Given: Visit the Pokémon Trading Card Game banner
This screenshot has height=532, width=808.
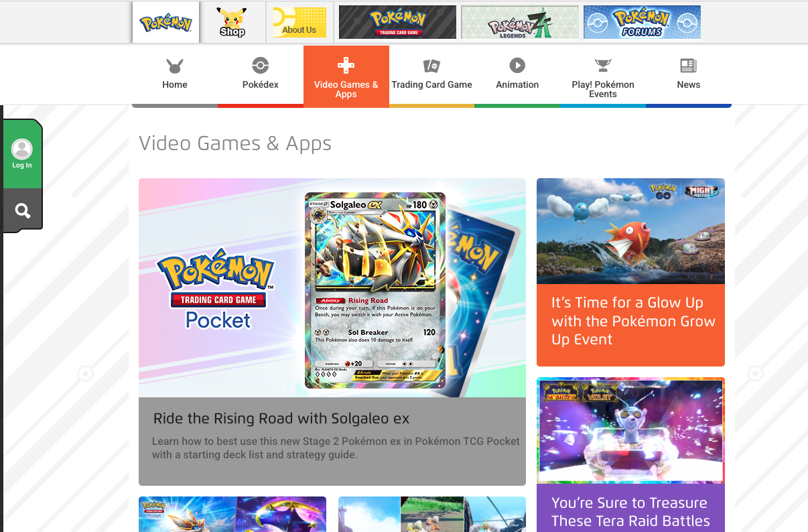Looking at the screenshot, I should tap(397, 22).
